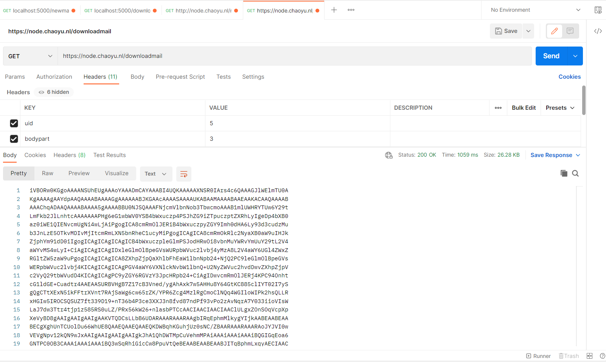Click the comment mode icon
The width and height of the screenshot is (606, 364).
570,31
